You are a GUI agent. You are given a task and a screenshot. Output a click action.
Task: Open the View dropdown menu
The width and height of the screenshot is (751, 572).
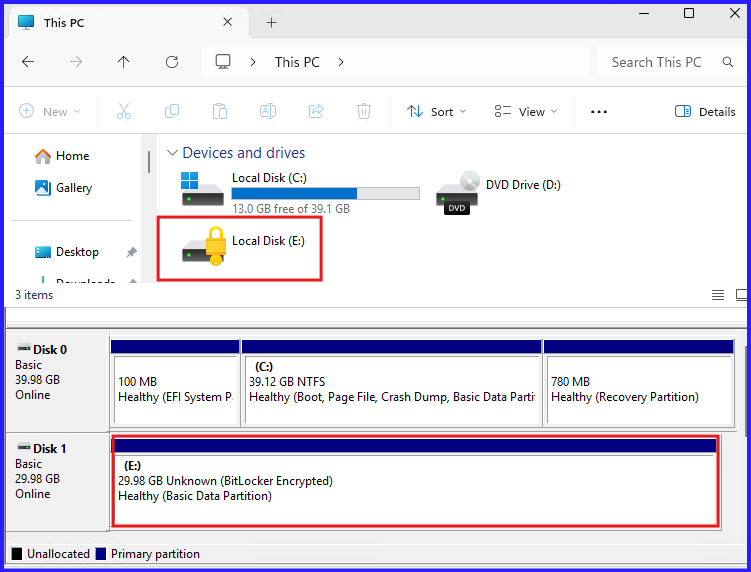click(526, 112)
